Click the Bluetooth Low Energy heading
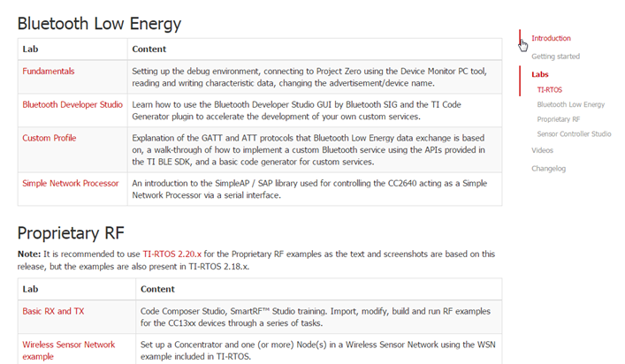This screenshot has height=364, width=625. coord(99,23)
